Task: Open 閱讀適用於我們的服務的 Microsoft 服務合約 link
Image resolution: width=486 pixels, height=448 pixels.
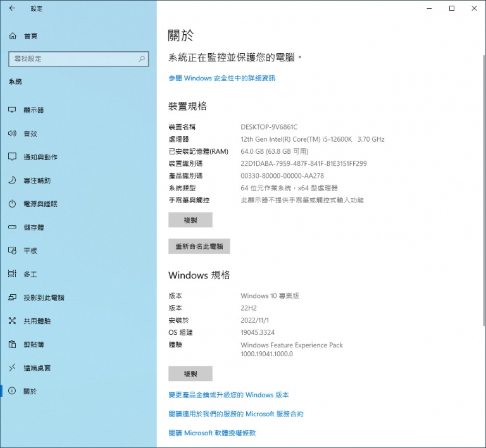Action: tap(236, 414)
